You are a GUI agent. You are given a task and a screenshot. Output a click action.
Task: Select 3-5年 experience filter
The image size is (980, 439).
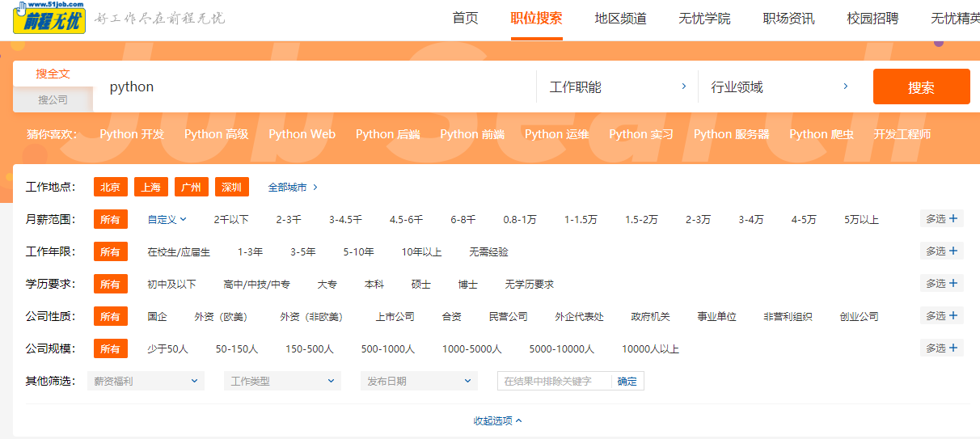pyautogui.click(x=303, y=251)
